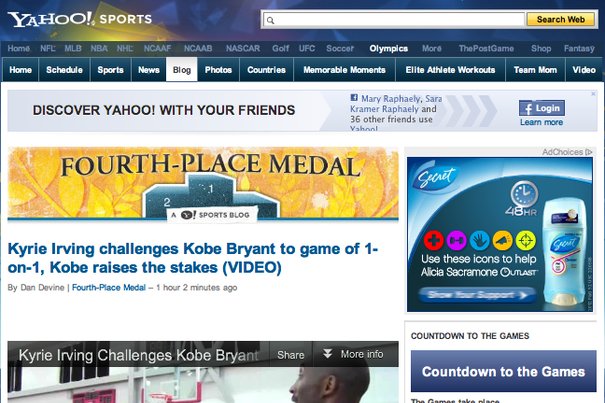Open the News tab
The image size is (605, 403).
click(x=149, y=70)
